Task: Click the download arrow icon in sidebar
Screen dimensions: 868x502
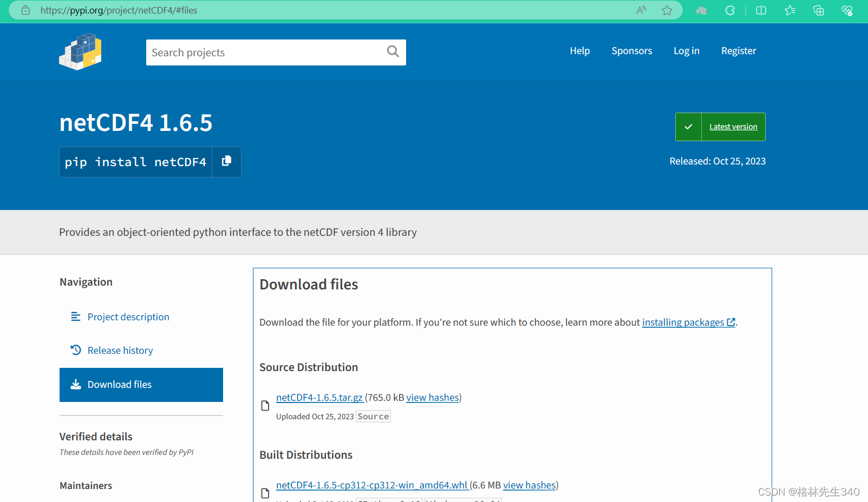Action: coord(76,384)
